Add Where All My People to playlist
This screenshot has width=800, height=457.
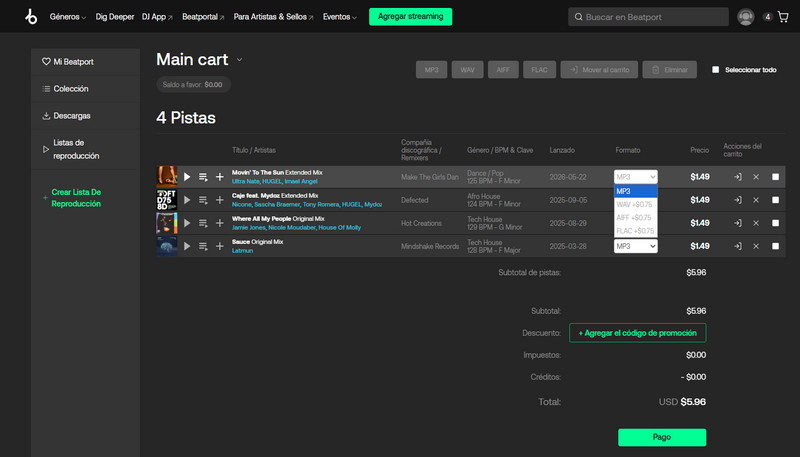coord(219,223)
